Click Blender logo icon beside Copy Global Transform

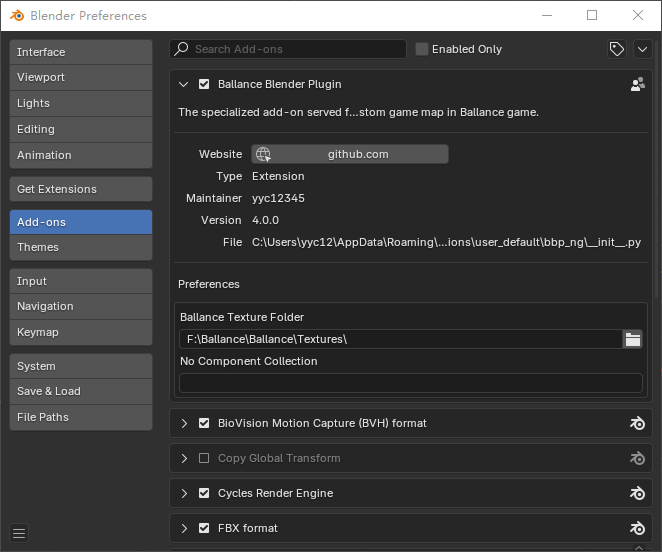637,459
